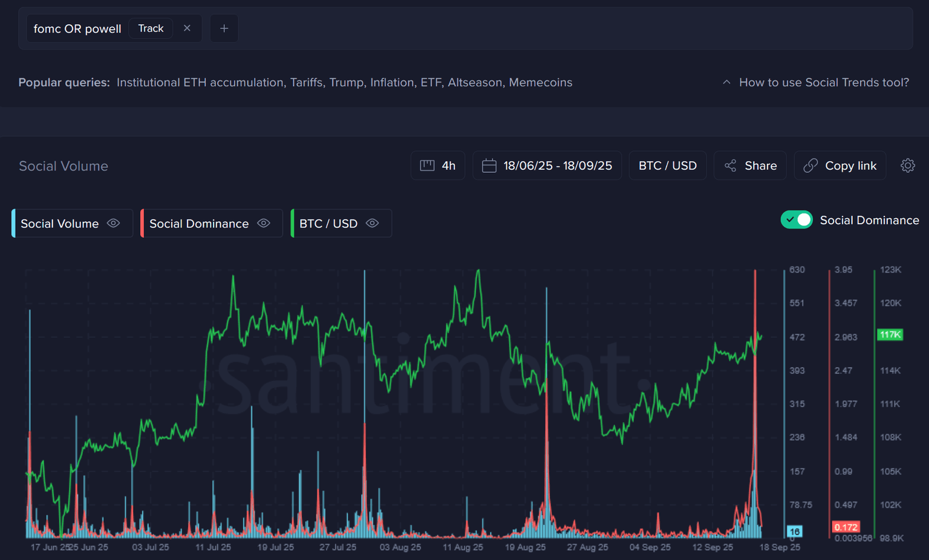Open the 18/06/25 - 18/09/25 date picker
Image resolution: width=929 pixels, height=560 pixels.
coord(557,166)
